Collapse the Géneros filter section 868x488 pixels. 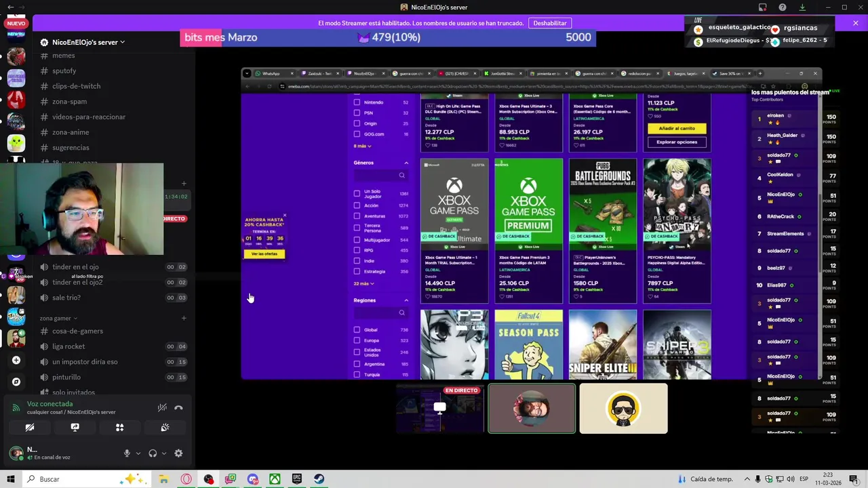point(406,163)
